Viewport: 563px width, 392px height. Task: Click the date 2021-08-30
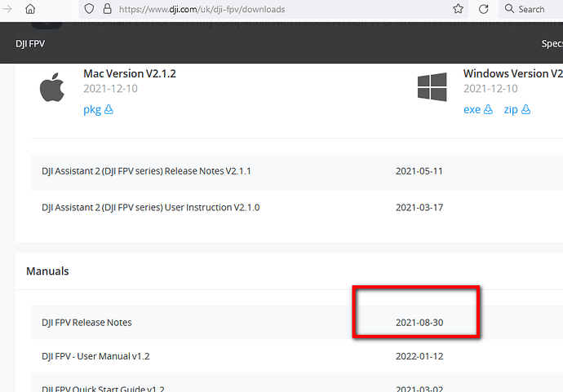(x=419, y=323)
